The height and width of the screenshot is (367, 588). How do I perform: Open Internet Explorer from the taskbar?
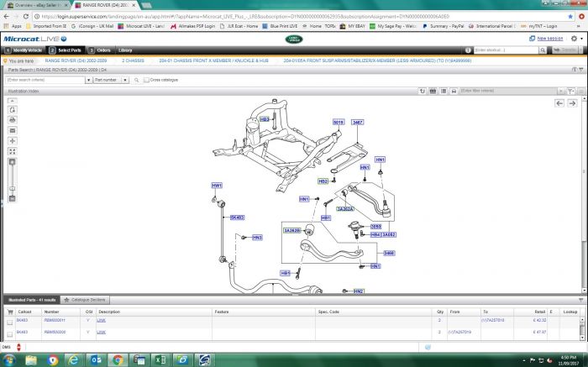[x=74, y=360]
